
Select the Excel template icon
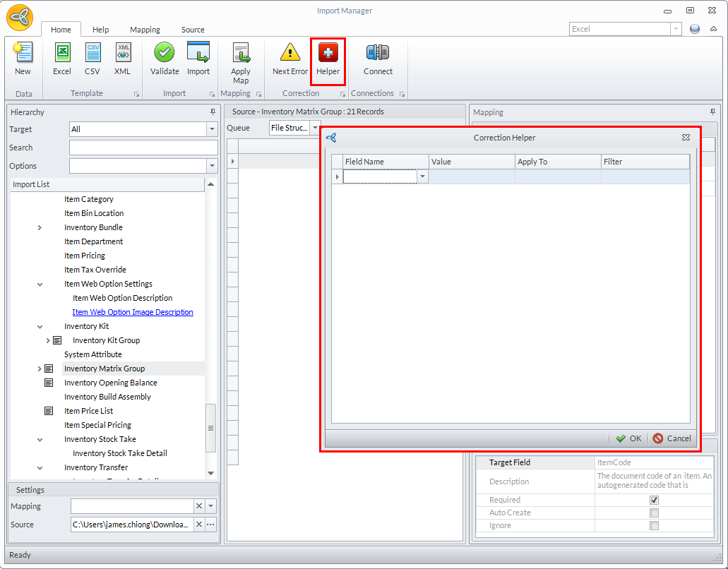tap(62, 59)
